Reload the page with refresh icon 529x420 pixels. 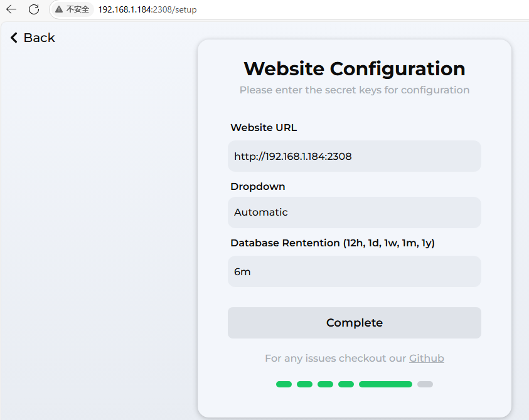34,9
